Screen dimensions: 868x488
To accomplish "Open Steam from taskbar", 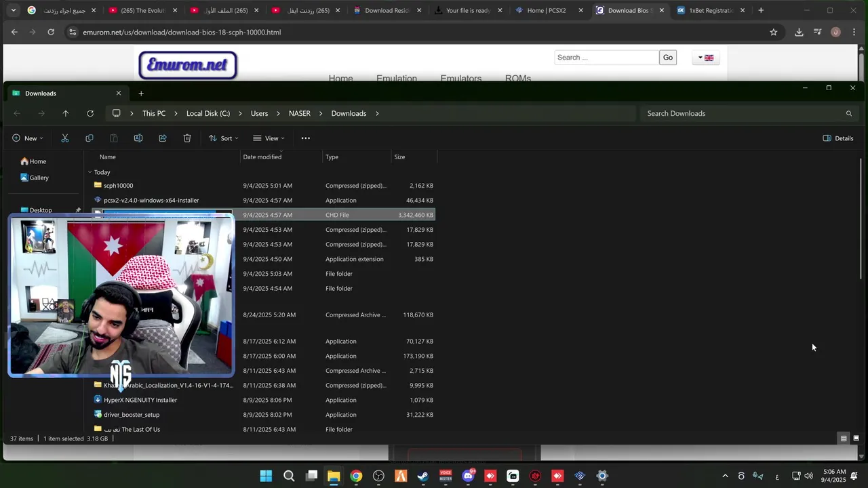I will (x=423, y=476).
